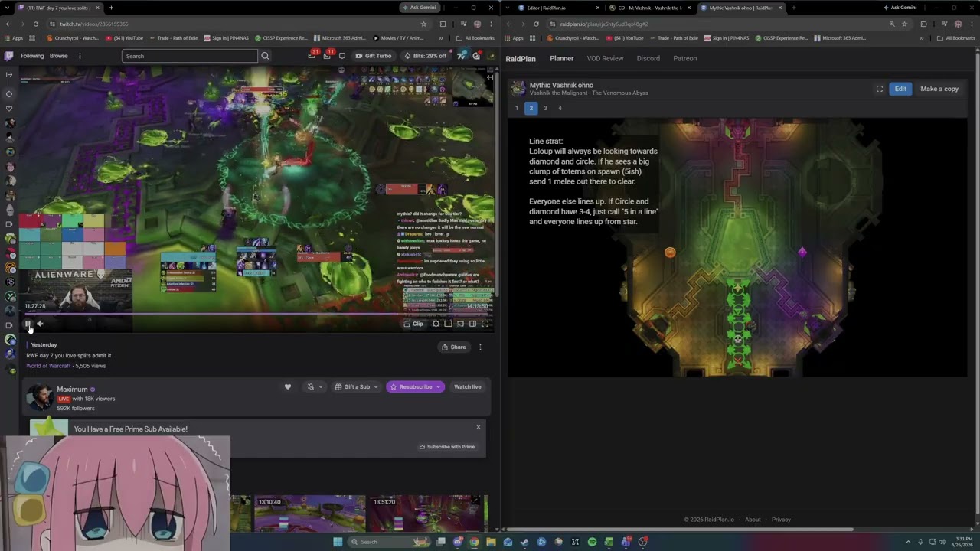Screen dimensions: 980x551
Task: Click the purple diamond marker on map
Action: point(802,252)
